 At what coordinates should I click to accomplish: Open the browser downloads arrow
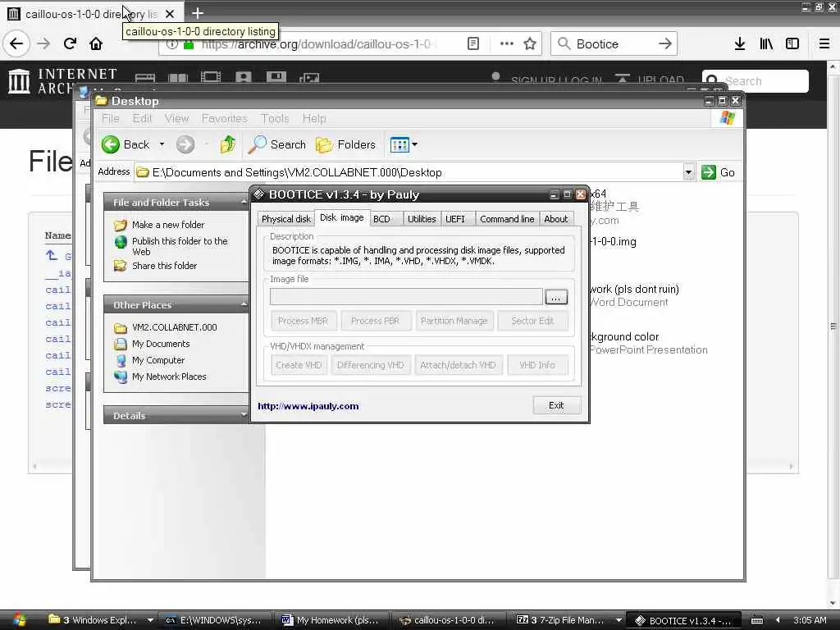click(740, 43)
